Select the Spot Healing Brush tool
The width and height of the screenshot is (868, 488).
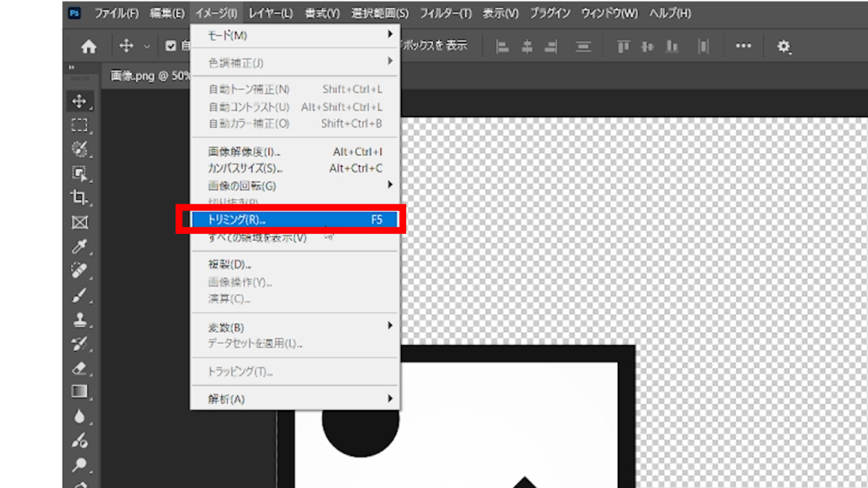click(79, 270)
